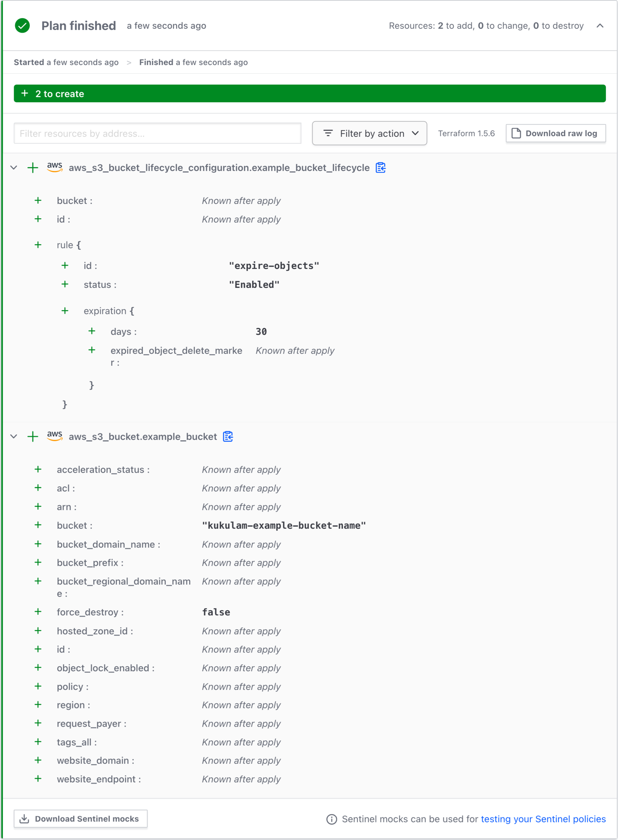This screenshot has height=840, width=618.
Task: Click the info icon near Sentinel mocks text
Action: (331, 819)
